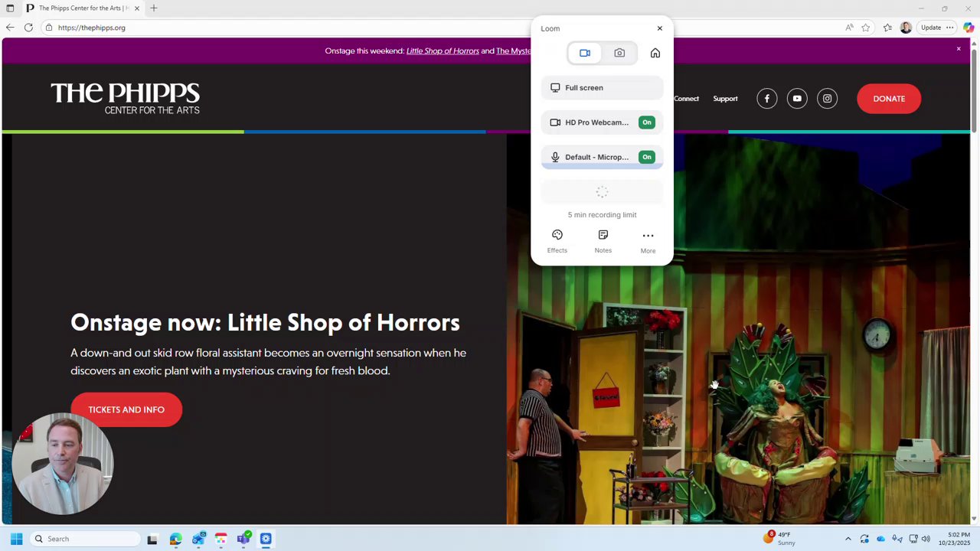Open Outlook from the taskbar

pos(198,539)
